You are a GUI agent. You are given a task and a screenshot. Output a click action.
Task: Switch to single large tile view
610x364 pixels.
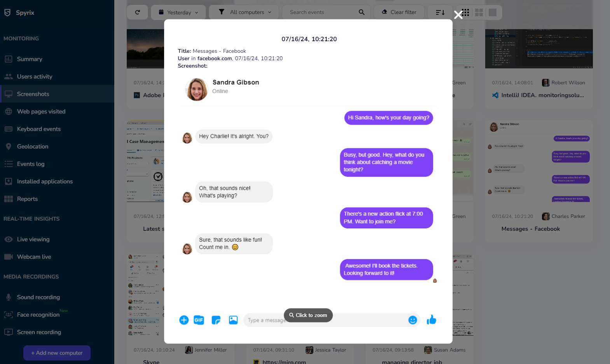point(493,12)
